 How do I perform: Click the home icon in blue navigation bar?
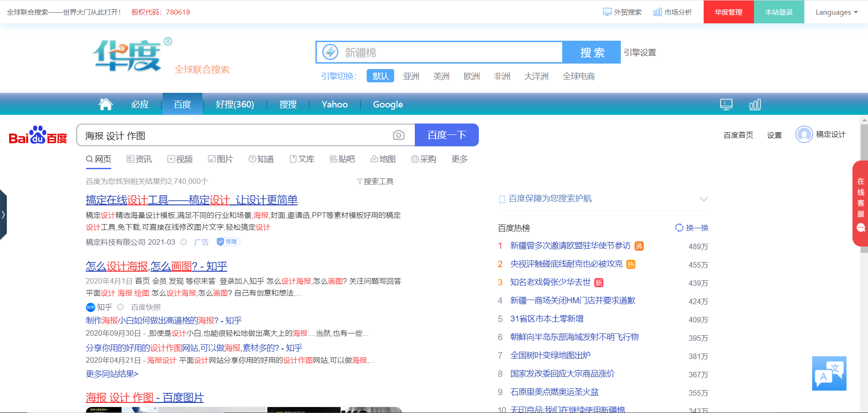[106, 104]
